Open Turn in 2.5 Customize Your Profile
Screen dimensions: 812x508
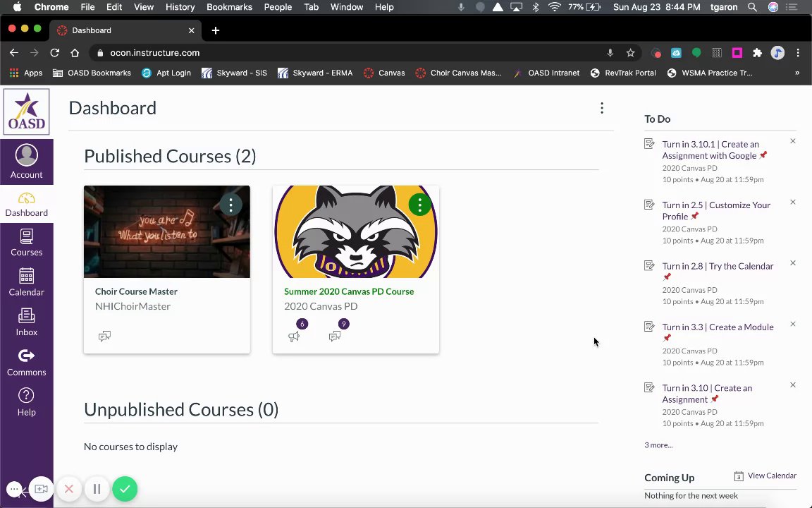coord(716,210)
